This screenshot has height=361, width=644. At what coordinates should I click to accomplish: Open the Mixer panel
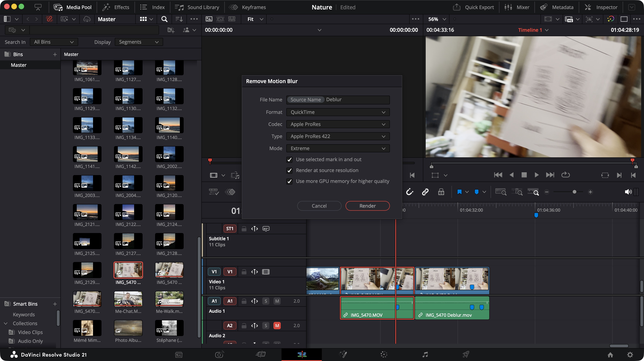(517, 7)
